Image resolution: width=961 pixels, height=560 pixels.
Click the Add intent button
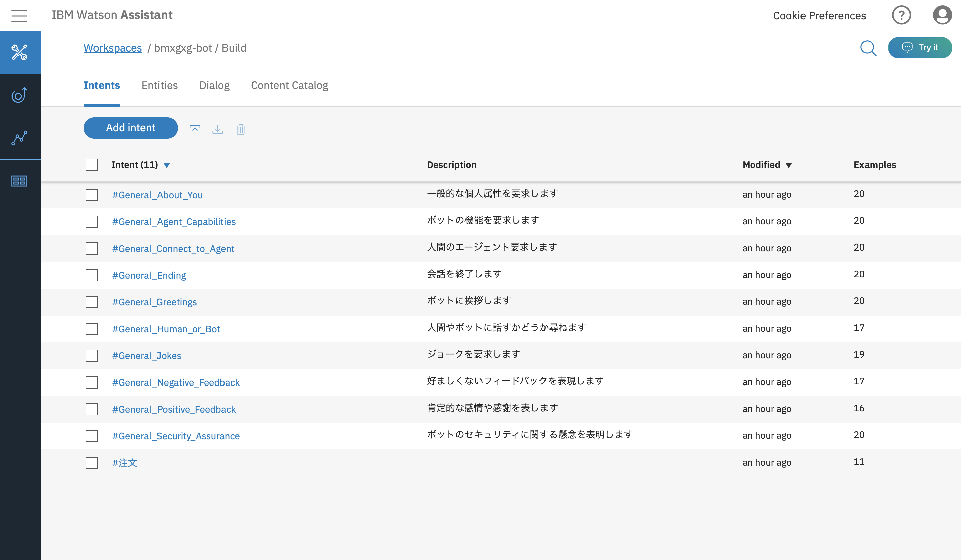coord(130,128)
